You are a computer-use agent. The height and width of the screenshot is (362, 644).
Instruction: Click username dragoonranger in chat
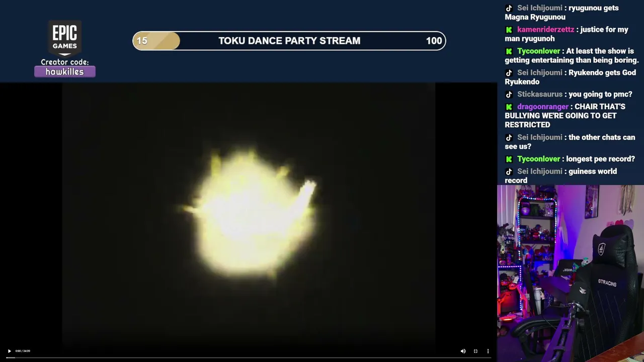tap(543, 107)
